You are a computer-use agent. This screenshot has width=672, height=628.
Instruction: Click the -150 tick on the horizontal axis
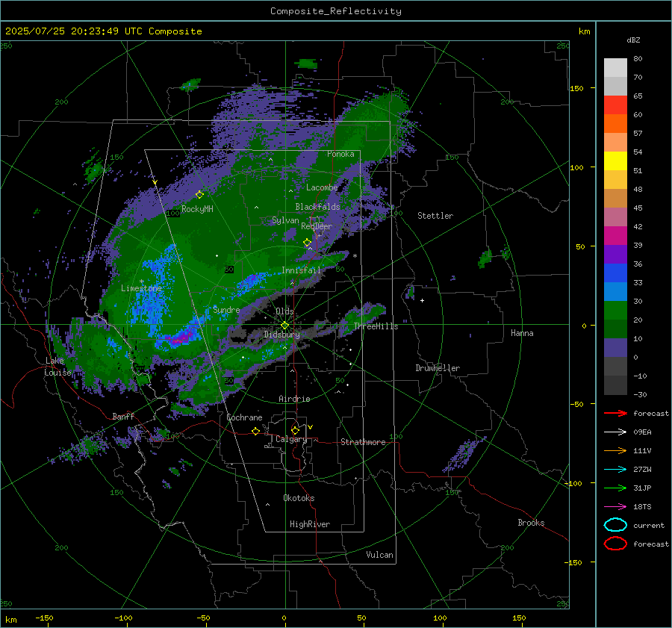click(x=44, y=618)
